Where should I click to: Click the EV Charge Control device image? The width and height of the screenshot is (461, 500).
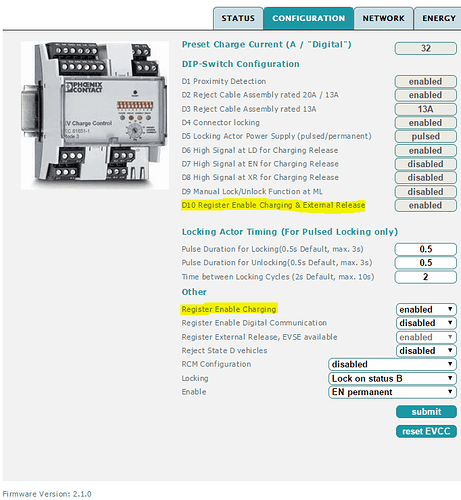95,115
